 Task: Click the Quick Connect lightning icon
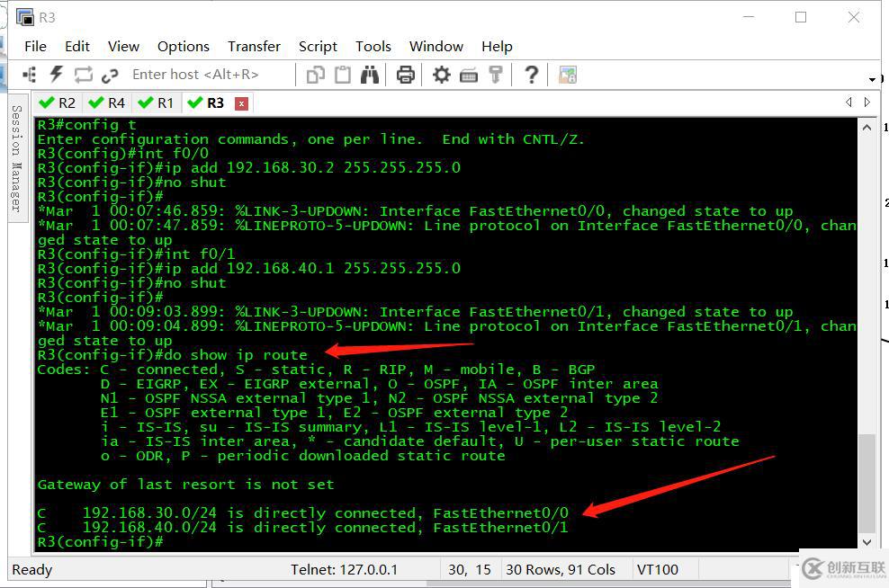(x=56, y=75)
